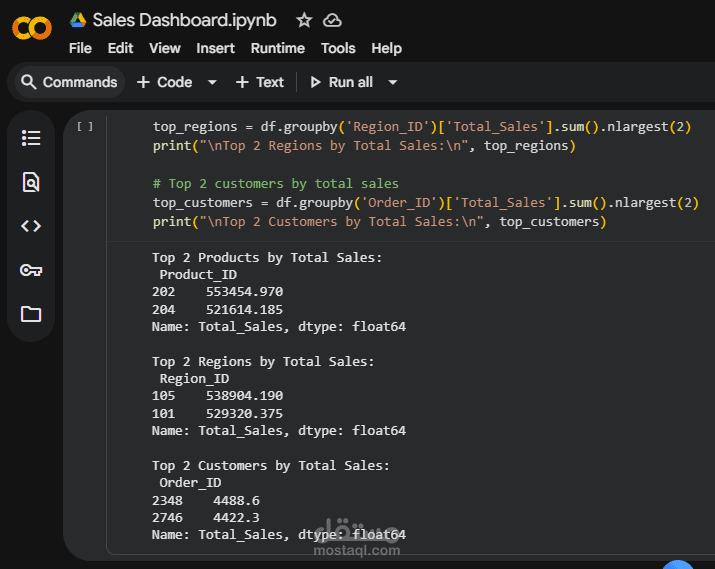Open the File menu
Viewport: 715px width, 569px height.
coord(80,48)
